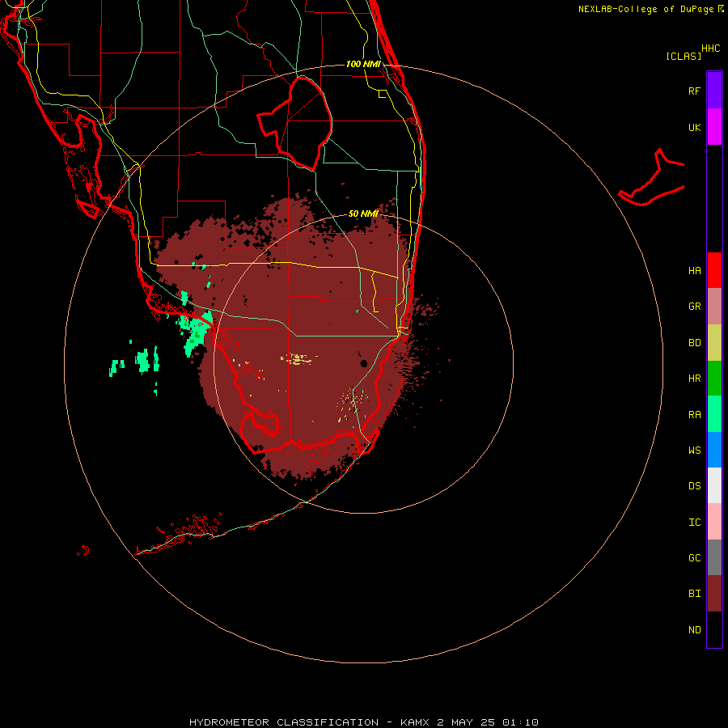Click the WS blue legend swatch

pos(714,450)
